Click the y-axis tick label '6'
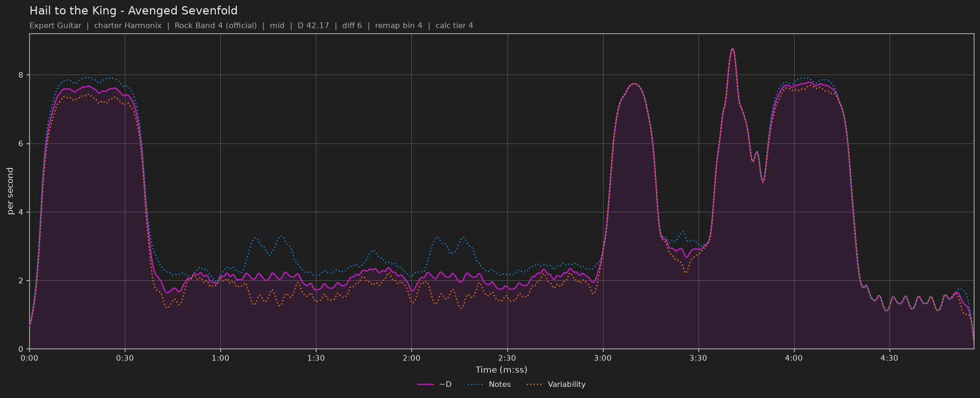980x398 pixels. point(21,143)
